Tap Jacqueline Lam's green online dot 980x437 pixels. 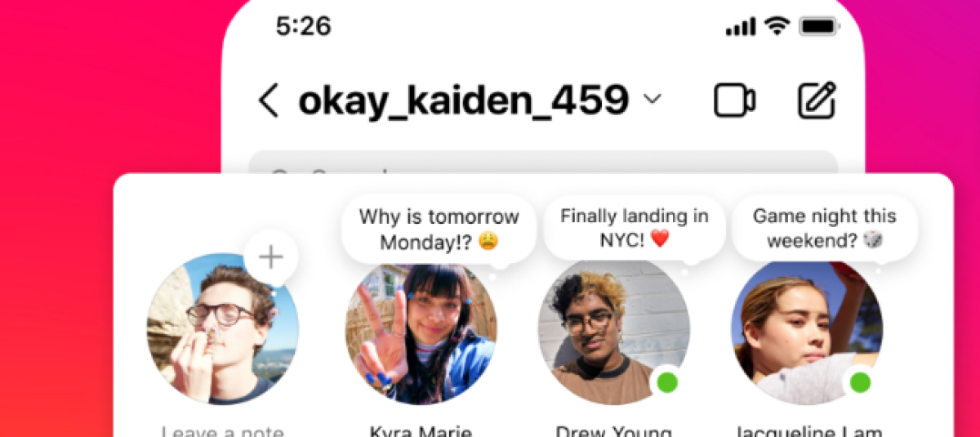pos(860,381)
